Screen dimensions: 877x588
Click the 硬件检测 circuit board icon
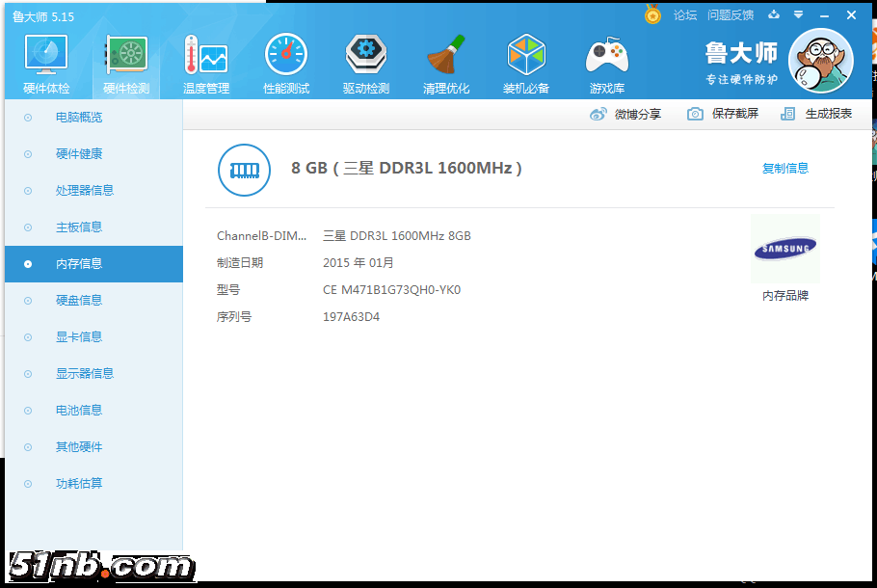pyautogui.click(x=126, y=58)
